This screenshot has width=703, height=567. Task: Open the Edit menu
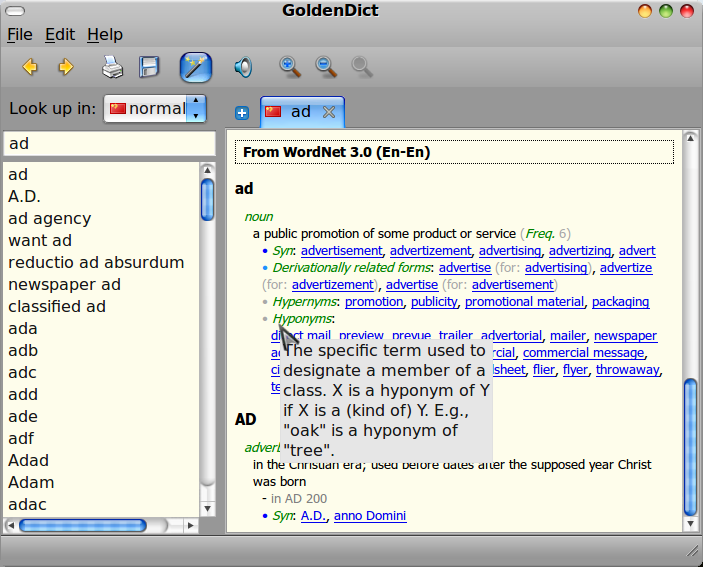pyautogui.click(x=60, y=35)
